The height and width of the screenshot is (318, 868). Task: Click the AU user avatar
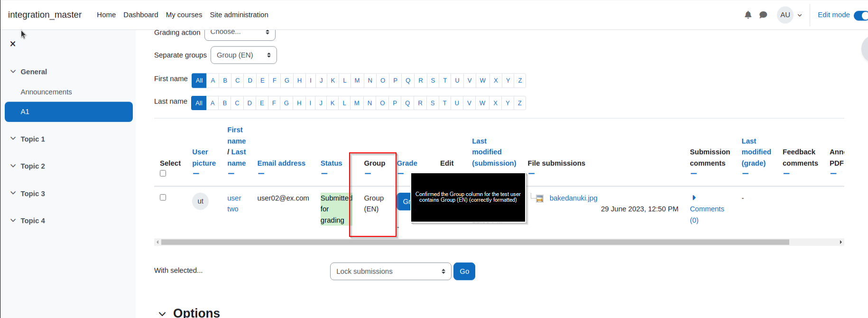[785, 15]
